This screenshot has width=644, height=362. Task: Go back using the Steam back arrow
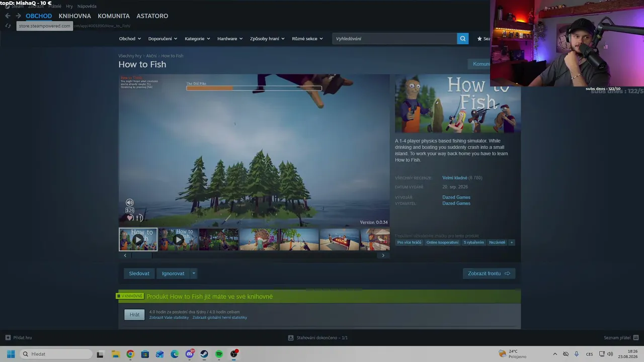8,16
